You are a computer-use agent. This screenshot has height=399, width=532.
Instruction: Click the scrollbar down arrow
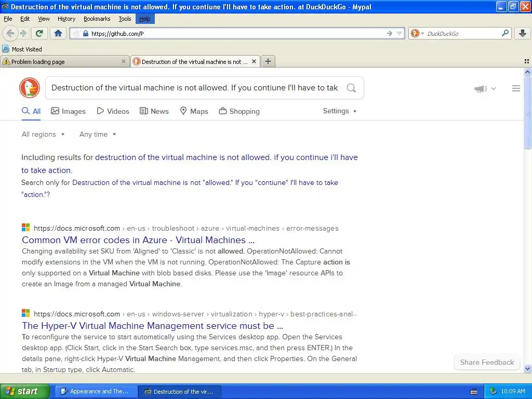pos(527,368)
